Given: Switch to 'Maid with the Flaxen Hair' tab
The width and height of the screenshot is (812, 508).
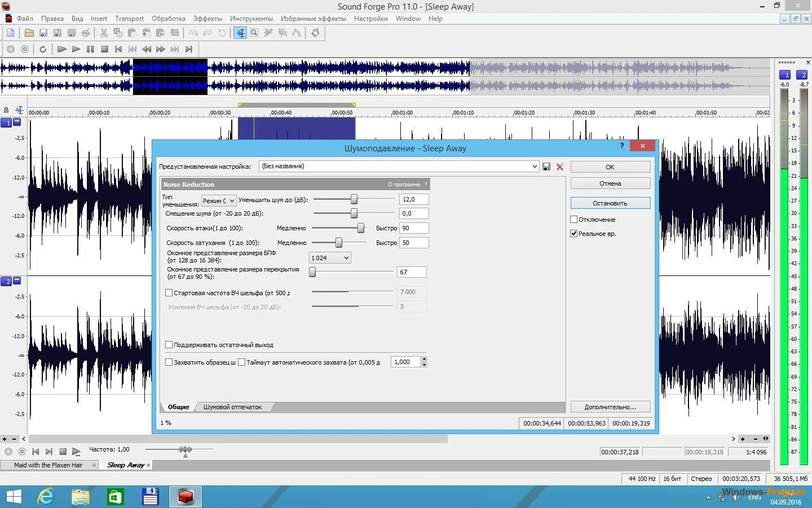Looking at the screenshot, I should (48, 465).
